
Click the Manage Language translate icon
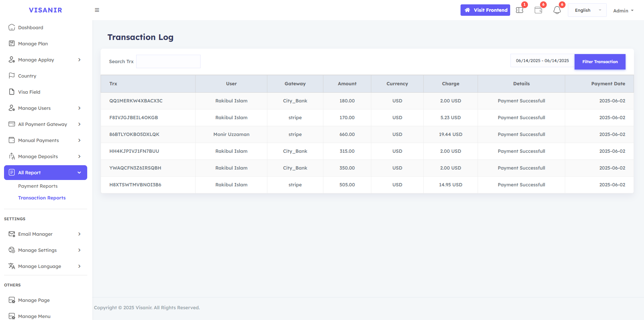[x=12, y=266]
